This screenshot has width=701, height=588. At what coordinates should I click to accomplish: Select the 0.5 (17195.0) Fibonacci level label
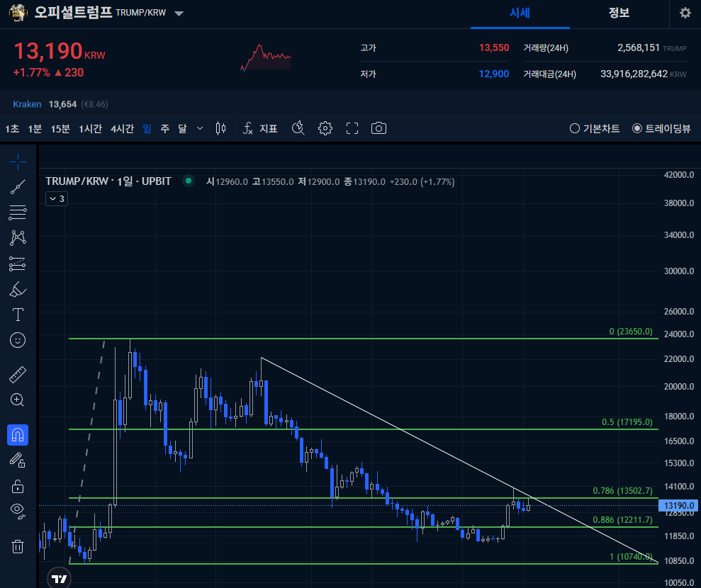(627, 422)
